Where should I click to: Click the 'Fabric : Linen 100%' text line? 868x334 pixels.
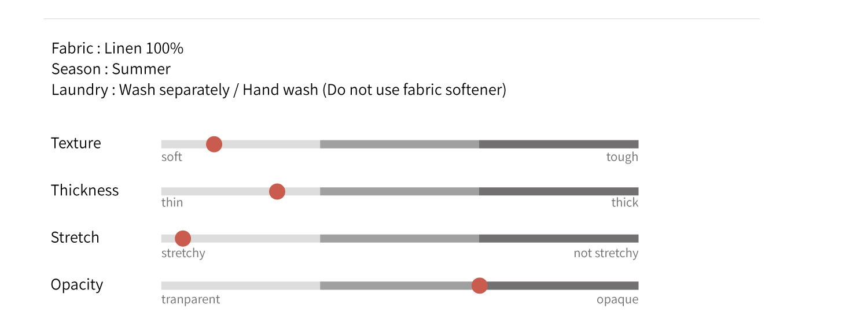coord(117,49)
